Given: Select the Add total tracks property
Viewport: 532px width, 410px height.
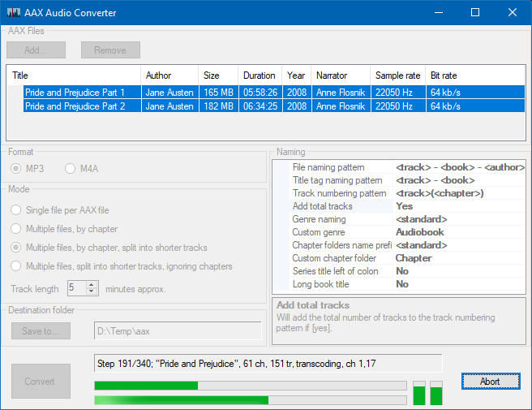Looking at the screenshot, I should tap(322, 206).
